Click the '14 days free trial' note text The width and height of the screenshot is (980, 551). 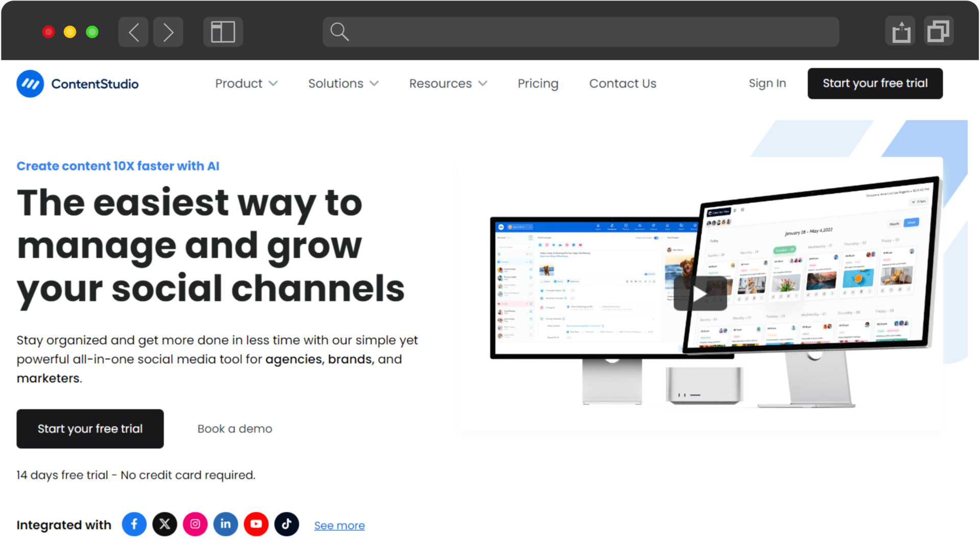click(x=136, y=475)
